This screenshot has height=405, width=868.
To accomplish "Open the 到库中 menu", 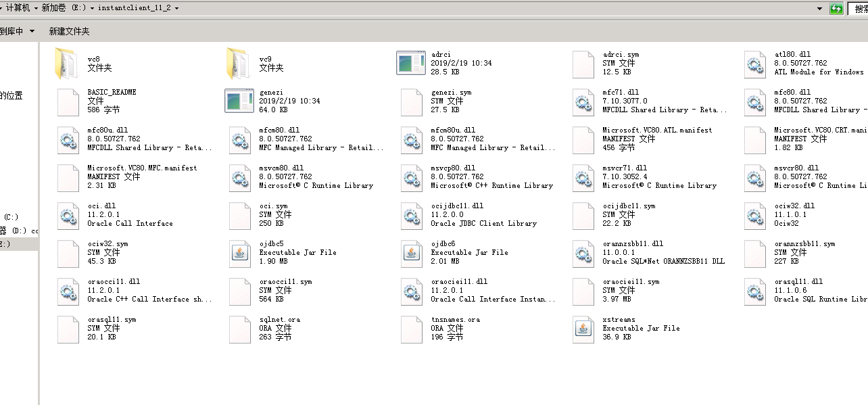I will [16, 30].
